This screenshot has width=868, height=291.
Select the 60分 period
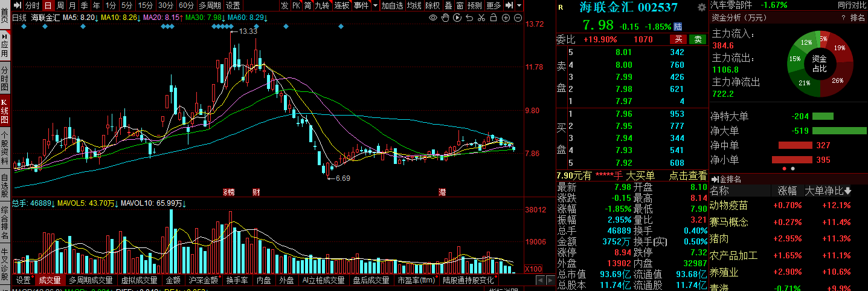tap(187, 5)
